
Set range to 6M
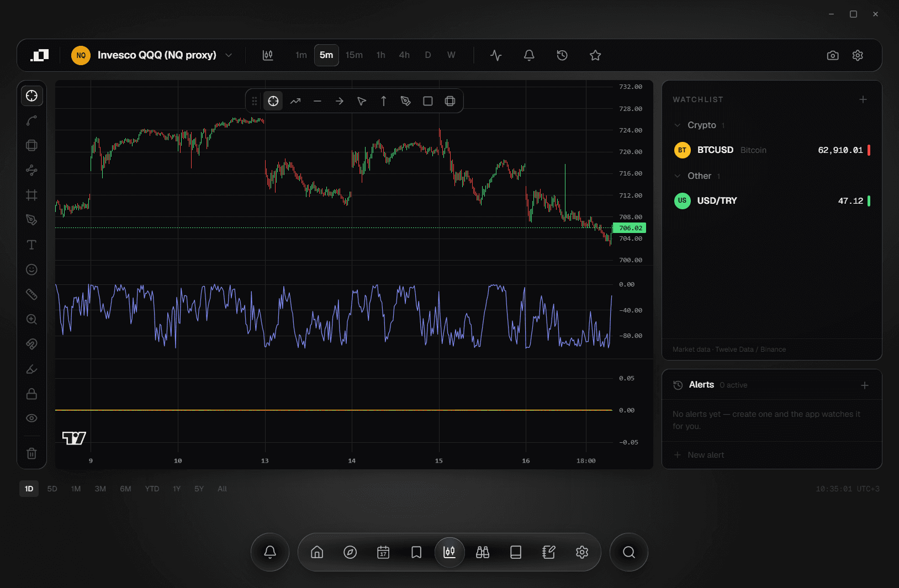click(126, 489)
